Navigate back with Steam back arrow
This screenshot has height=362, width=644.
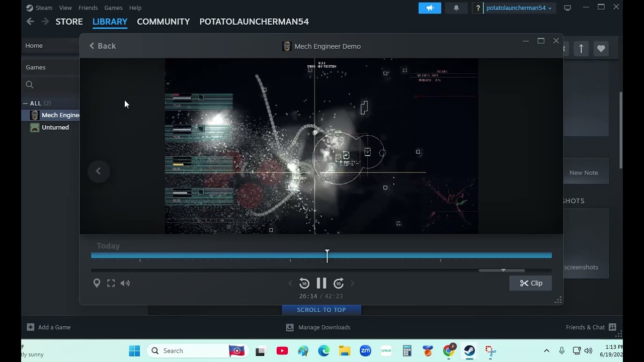tap(30, 21)
